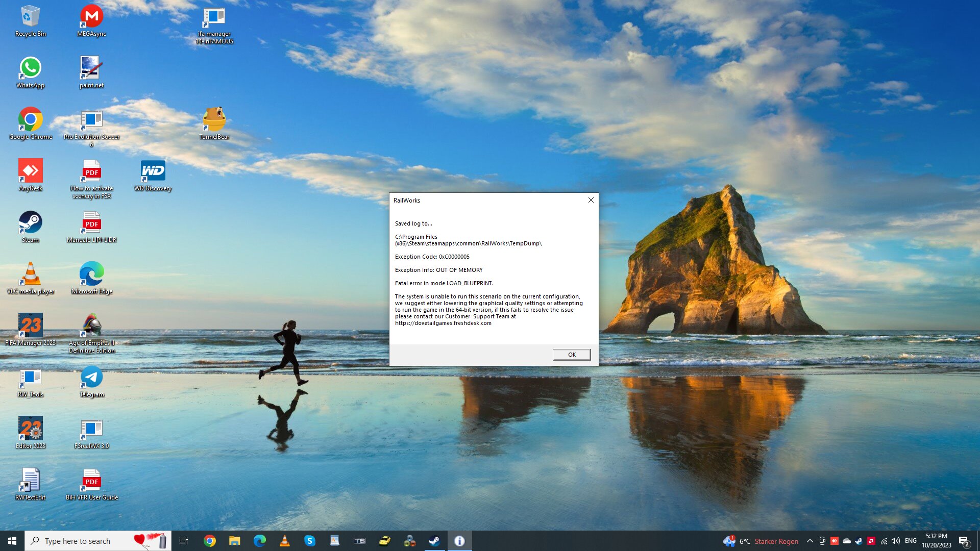Open BiH VFR User Guide PDF

coord(91,481)
